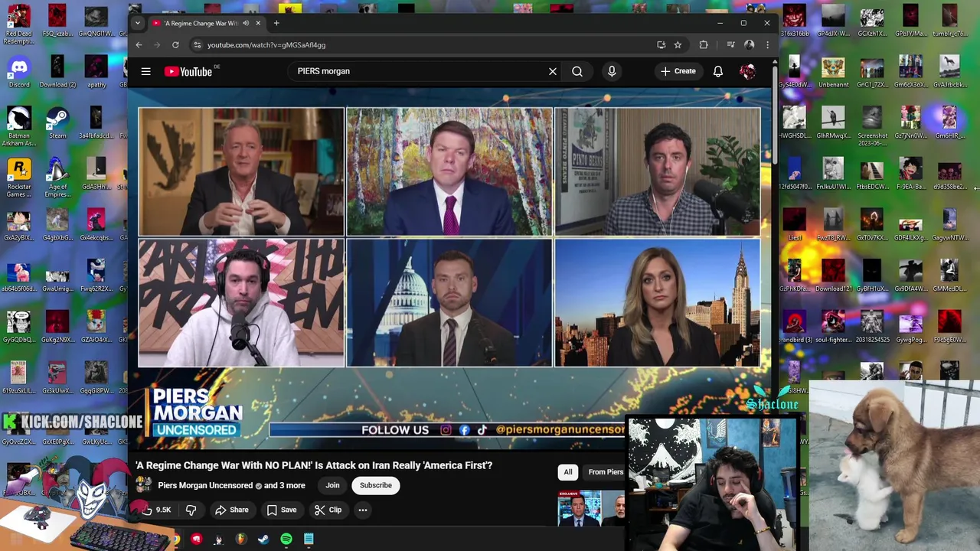The image size is (980, 551).
Task: Click the Create button
Action: pos(678,71)
